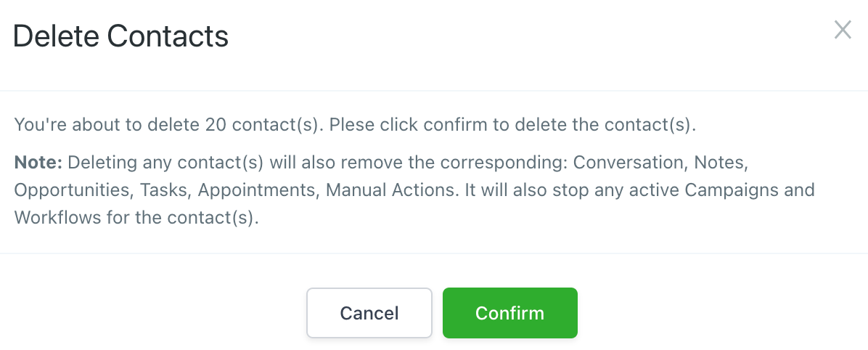Close the Delete Contacts dialog with X
Viewport: 868px width, 350px height.
click(x=842, y=30)
